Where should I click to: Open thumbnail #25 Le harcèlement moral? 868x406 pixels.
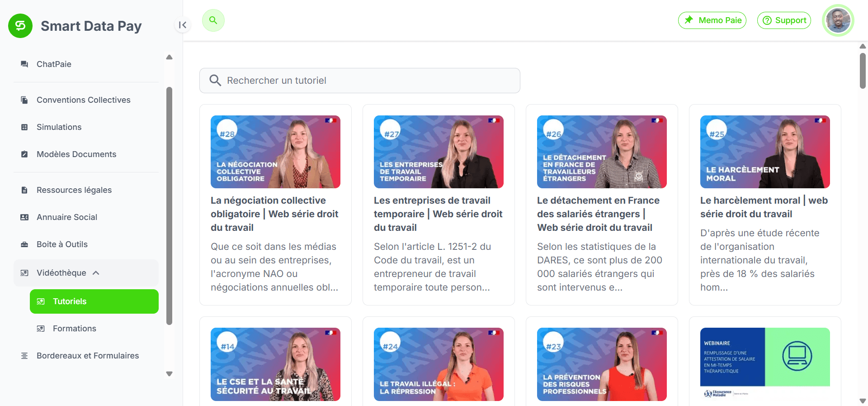click(x=765, y=152)
